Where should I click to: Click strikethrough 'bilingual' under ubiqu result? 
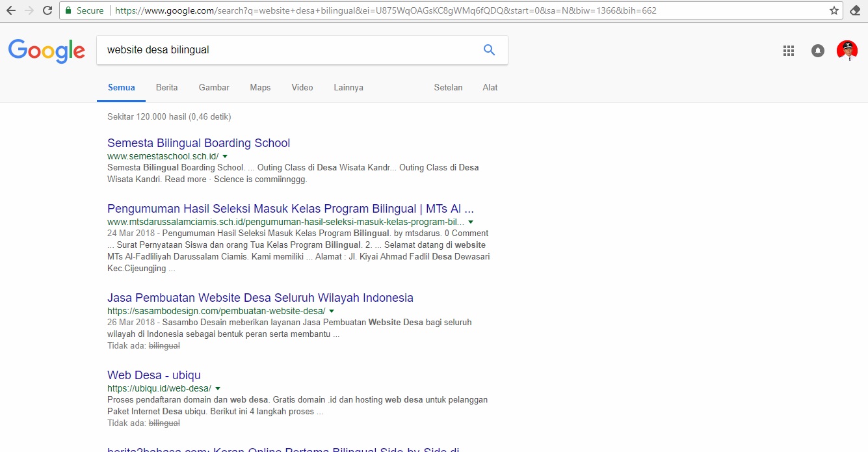tap(164, 423)
